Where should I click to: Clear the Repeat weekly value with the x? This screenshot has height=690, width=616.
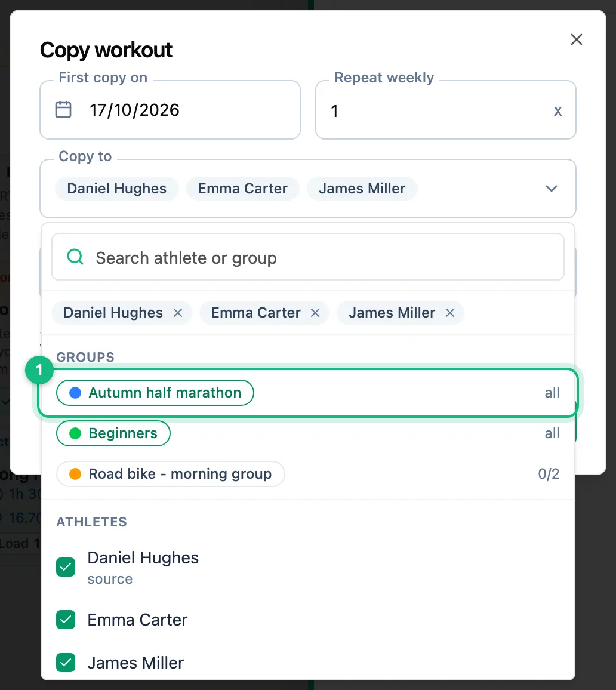558,110
